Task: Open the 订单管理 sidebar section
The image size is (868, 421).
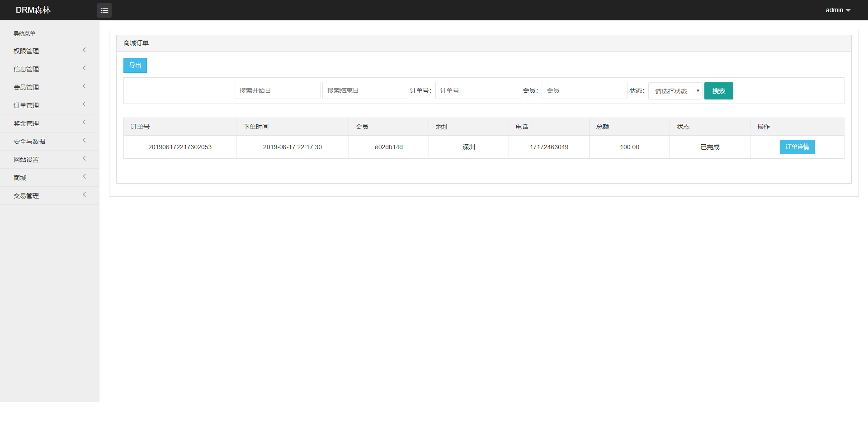Action: 50,105
